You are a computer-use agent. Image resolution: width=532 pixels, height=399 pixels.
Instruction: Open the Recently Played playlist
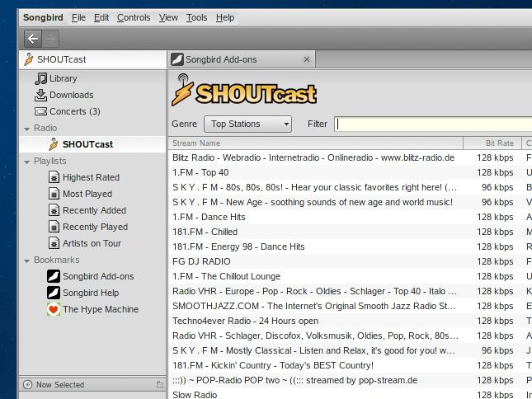click(x=92, y=227)
